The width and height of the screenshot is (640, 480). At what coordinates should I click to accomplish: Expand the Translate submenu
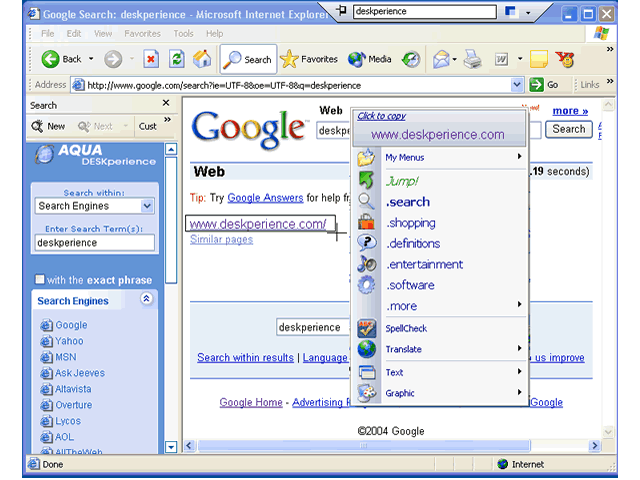(519, 348)
